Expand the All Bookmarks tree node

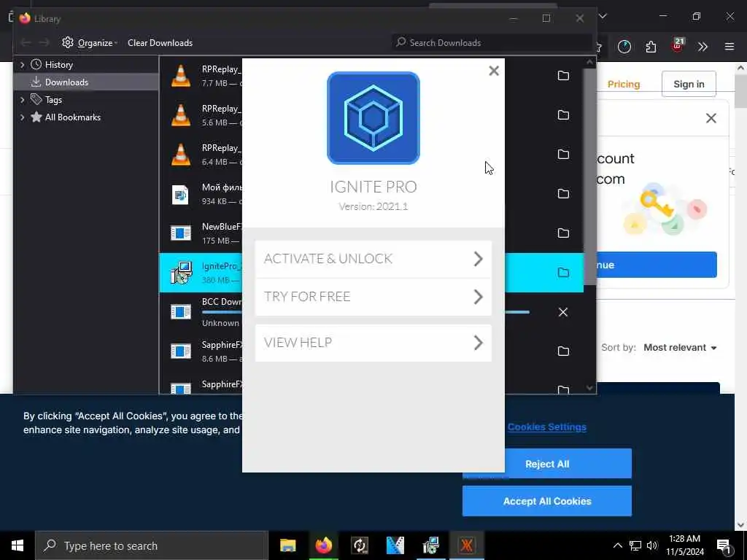22,117
